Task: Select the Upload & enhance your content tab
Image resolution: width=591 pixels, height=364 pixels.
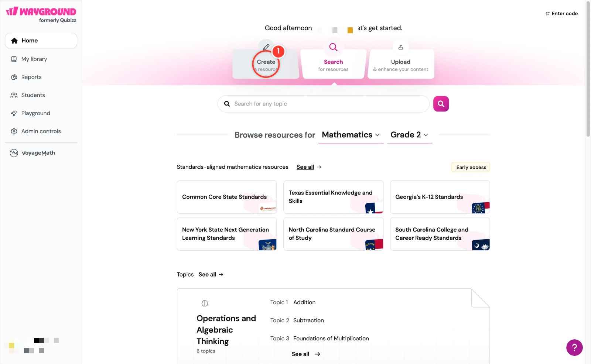Action: (x=401, y=64)
